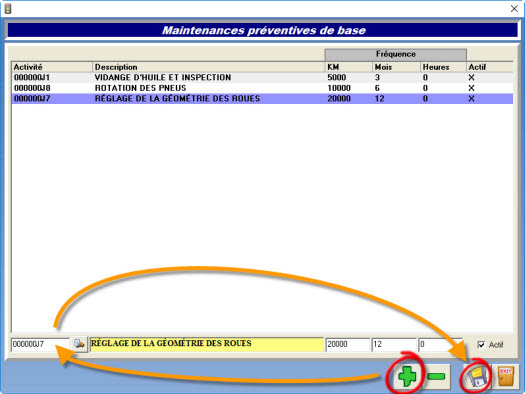The image size is (525, 394).
Task: Select row Rotation des pneus
Action: tap(262, 88)
